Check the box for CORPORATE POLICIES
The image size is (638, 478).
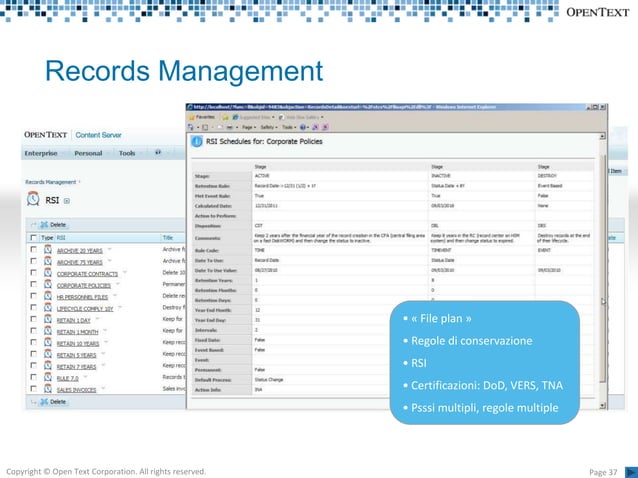(33, 284)
